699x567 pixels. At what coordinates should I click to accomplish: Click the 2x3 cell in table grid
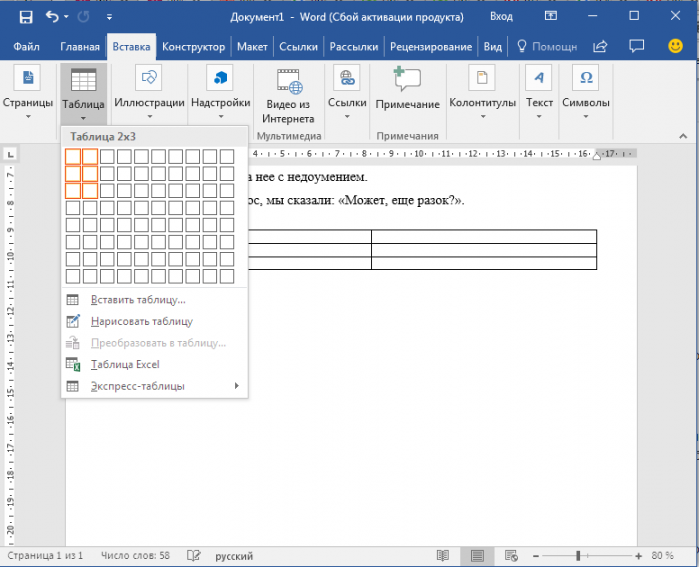coord(90,191)
